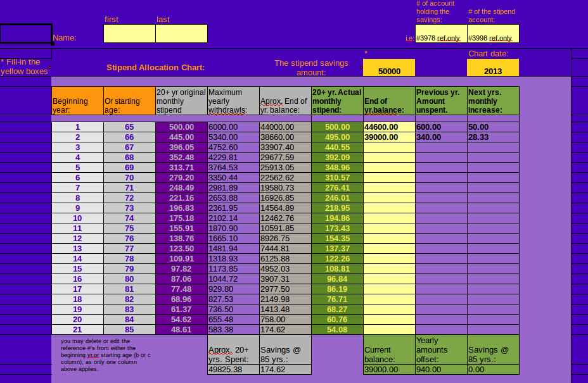Select '20+ yr original monthly stipend' header
Viewport: 588px width, 383px height.
tap(181, 101)
